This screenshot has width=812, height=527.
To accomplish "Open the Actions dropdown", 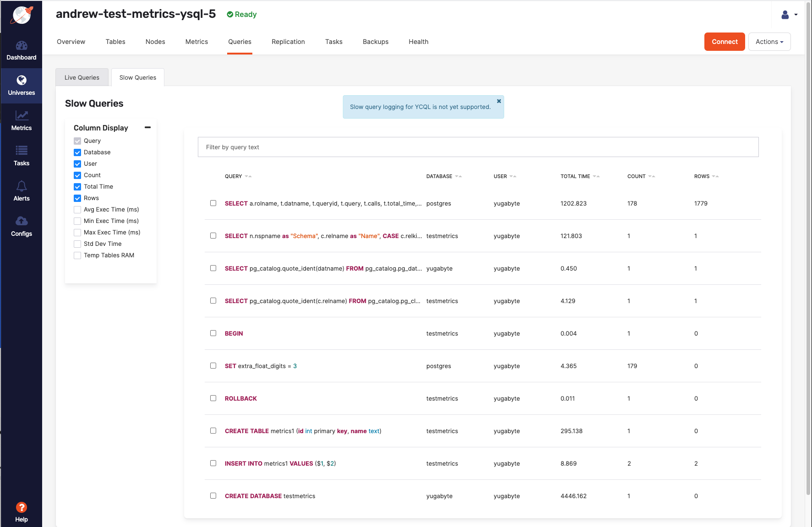I will [x=769, y=42].
